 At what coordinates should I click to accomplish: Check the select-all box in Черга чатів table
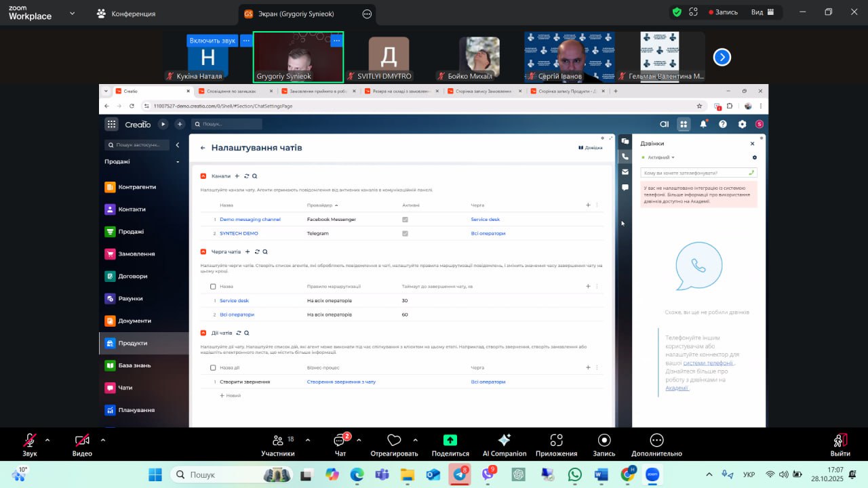213,287
